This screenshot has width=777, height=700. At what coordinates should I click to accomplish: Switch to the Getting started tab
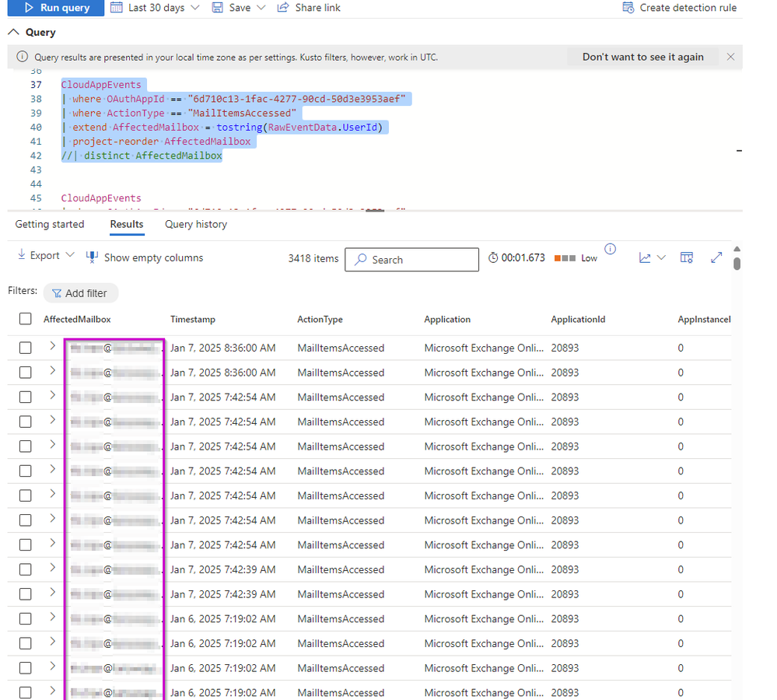coord(50,224)
